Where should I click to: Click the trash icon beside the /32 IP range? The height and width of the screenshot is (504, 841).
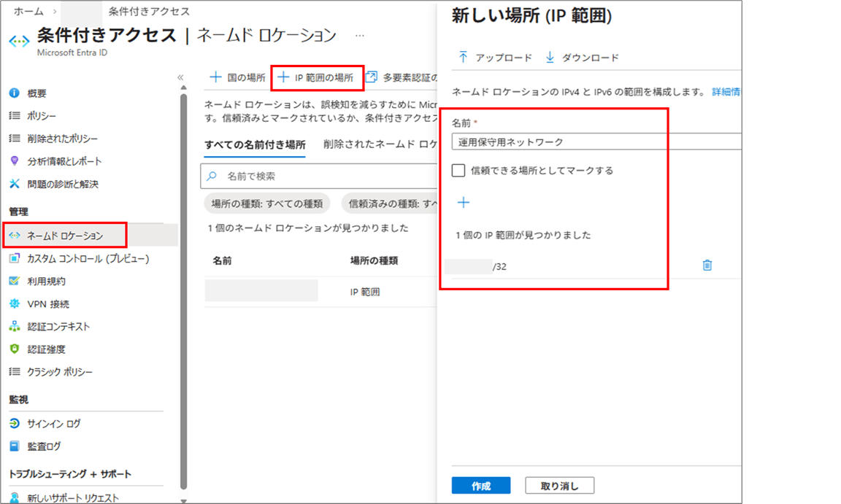[707, 265]
